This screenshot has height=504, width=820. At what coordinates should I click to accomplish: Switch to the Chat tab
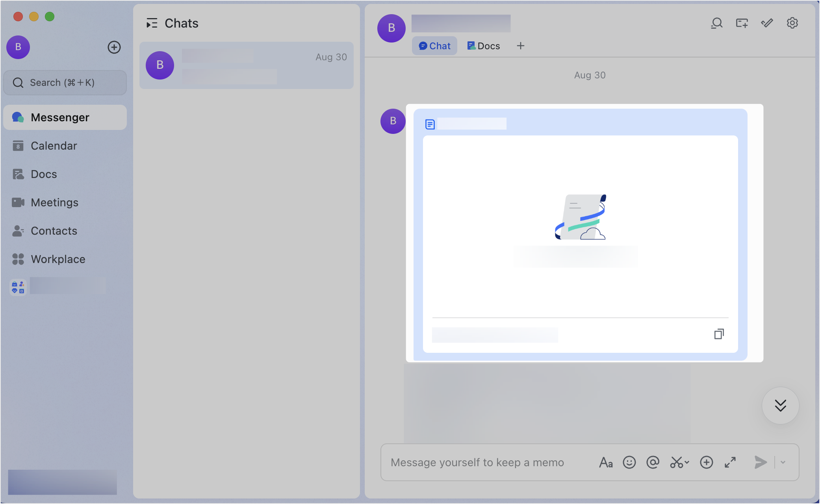click(x=434, y=46)
